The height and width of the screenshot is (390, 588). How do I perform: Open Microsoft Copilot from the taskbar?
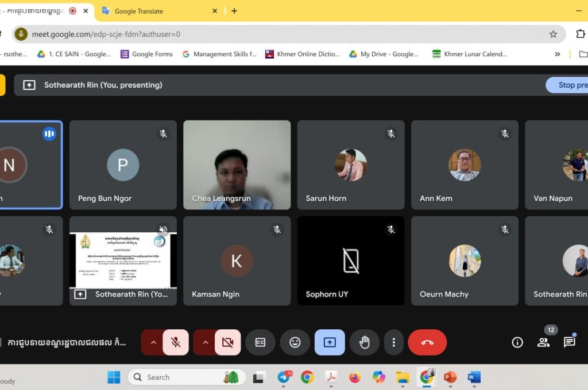[379, 377]
